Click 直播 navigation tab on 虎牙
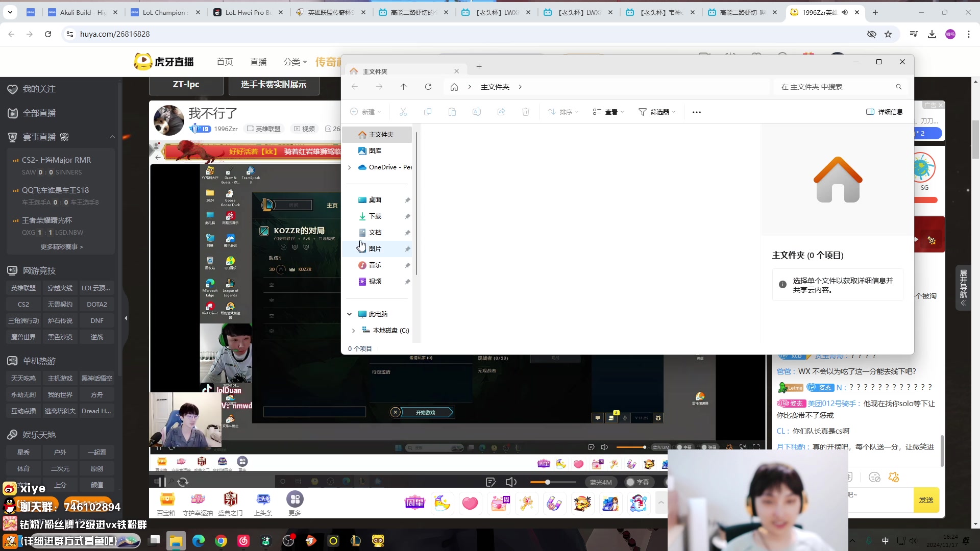The height and width of the screenshot is (551, 980). point(258,62)
